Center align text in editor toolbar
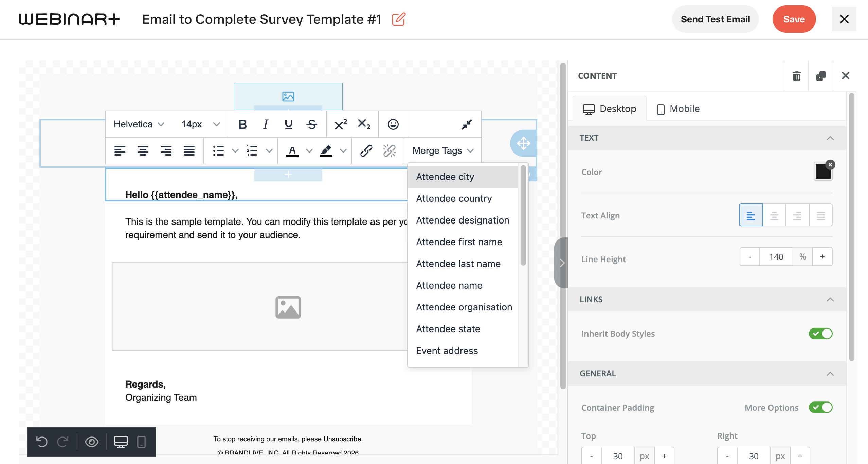 pyautogui.click(x=143, y=151)
